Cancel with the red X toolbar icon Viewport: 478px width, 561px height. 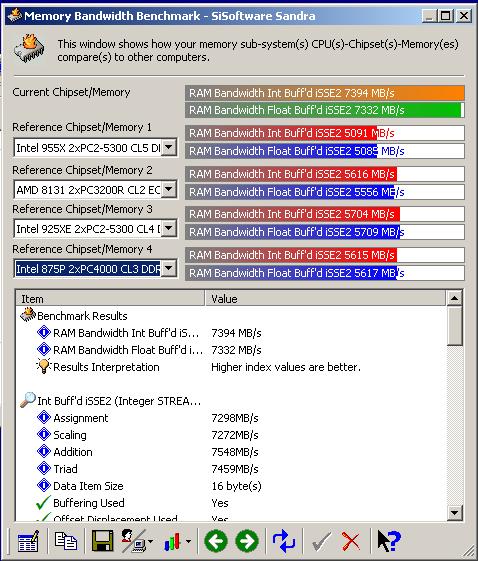pos(351,541)
